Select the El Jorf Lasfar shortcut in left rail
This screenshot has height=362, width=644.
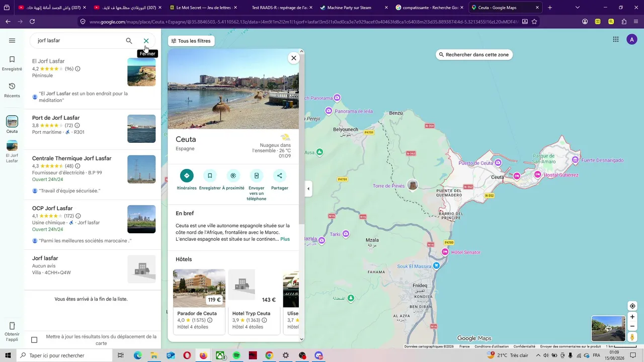coord(12,151)
